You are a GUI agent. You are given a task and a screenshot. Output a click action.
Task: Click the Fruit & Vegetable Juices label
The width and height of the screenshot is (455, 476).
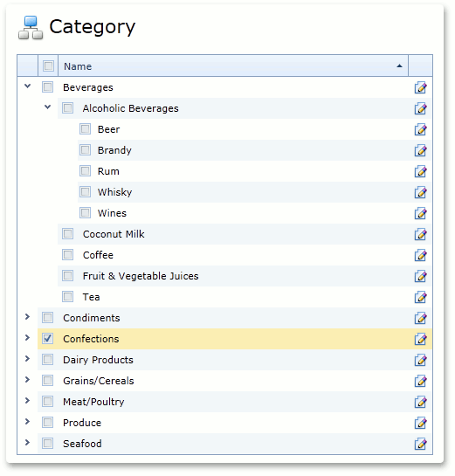pos(141,276)
